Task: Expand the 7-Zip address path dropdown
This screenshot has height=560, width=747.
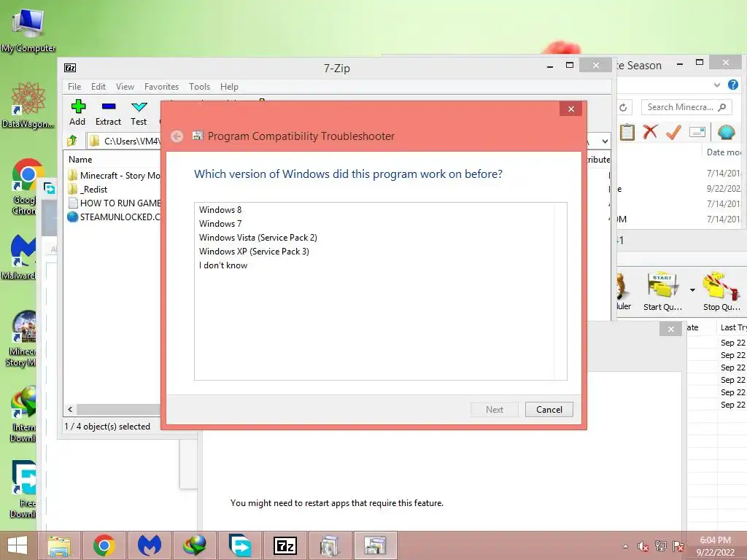Action: pos(605,141)
